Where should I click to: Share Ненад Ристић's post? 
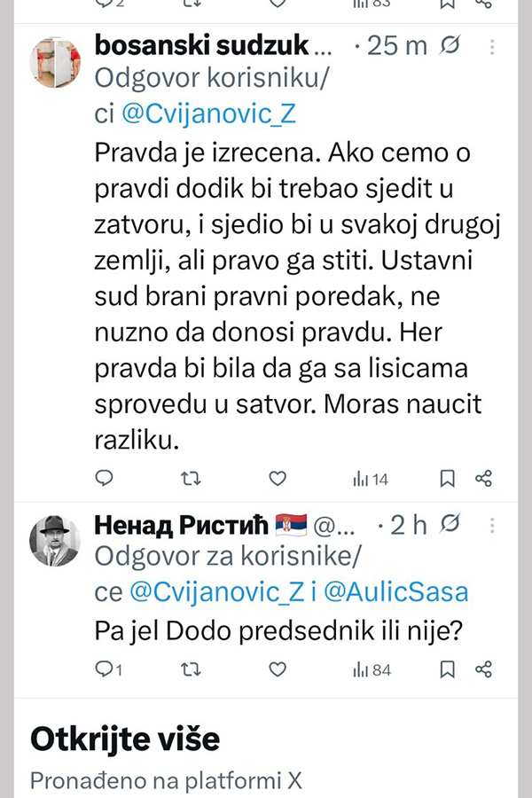(483, 669)
